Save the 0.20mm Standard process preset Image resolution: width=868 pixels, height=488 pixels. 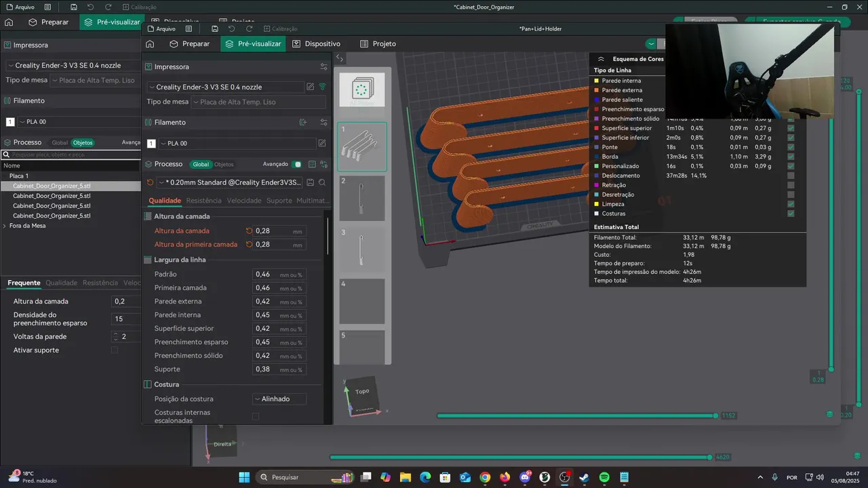[311, 182]
